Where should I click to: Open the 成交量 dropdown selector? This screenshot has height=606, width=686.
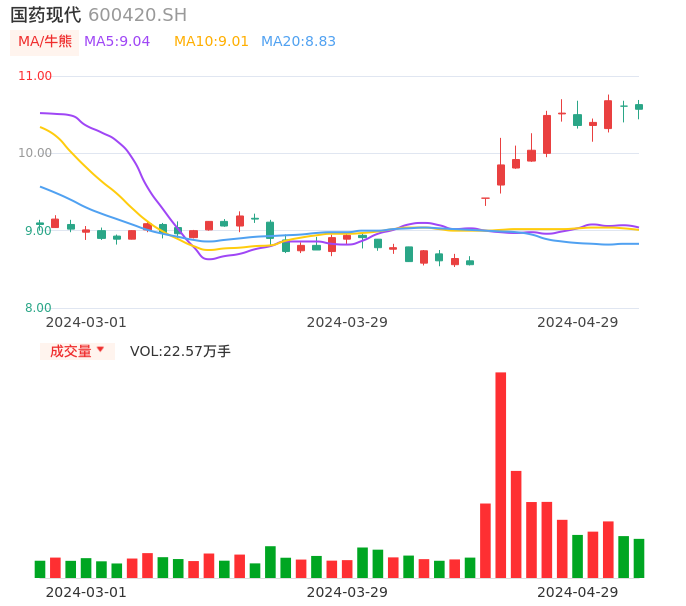(77, 351)
